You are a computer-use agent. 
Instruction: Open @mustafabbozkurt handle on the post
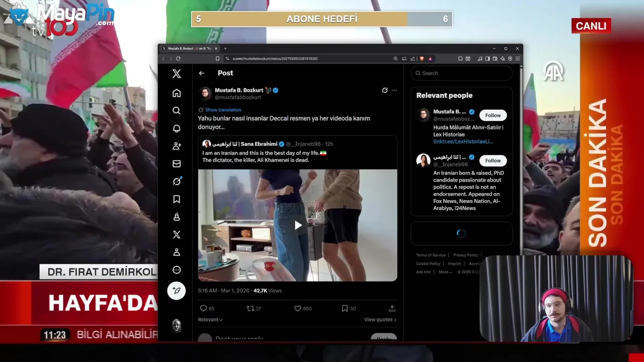(238, 97)
